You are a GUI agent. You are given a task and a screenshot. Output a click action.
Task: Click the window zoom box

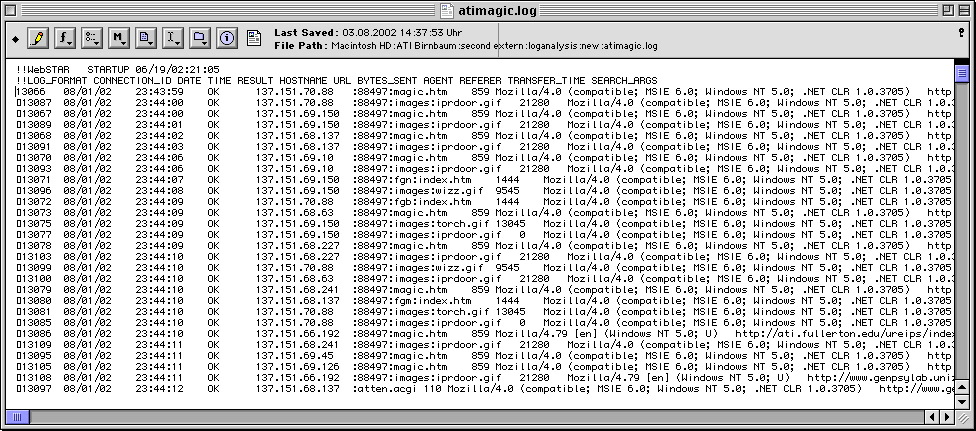pyautogui.click(x=947, y=10)
